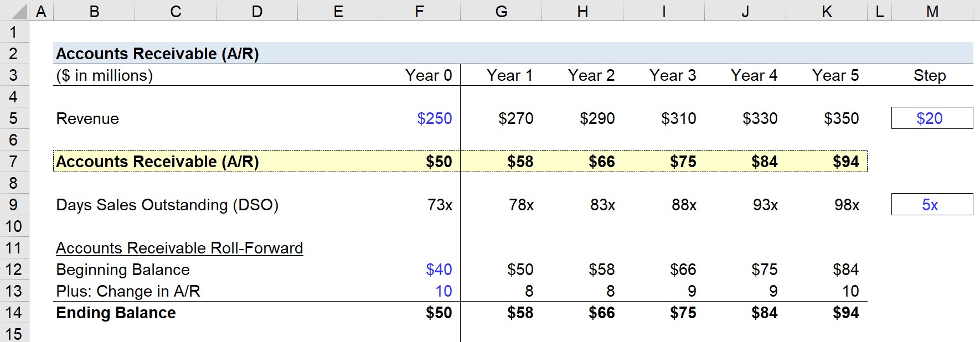Screen dimensions: 980x342
Task: Select the Year 1 beginning balance $50 cell
Action: (x=501, y=270)
